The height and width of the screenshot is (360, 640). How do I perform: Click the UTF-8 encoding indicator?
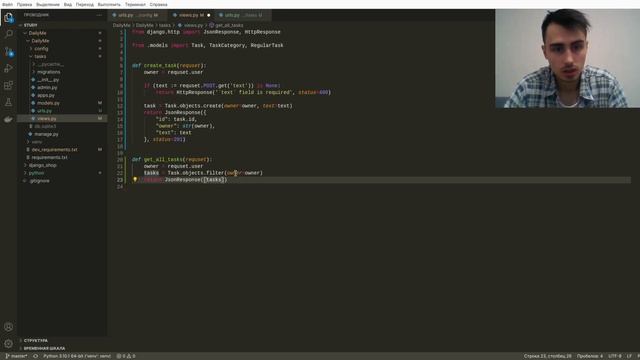tap(614, 356)
